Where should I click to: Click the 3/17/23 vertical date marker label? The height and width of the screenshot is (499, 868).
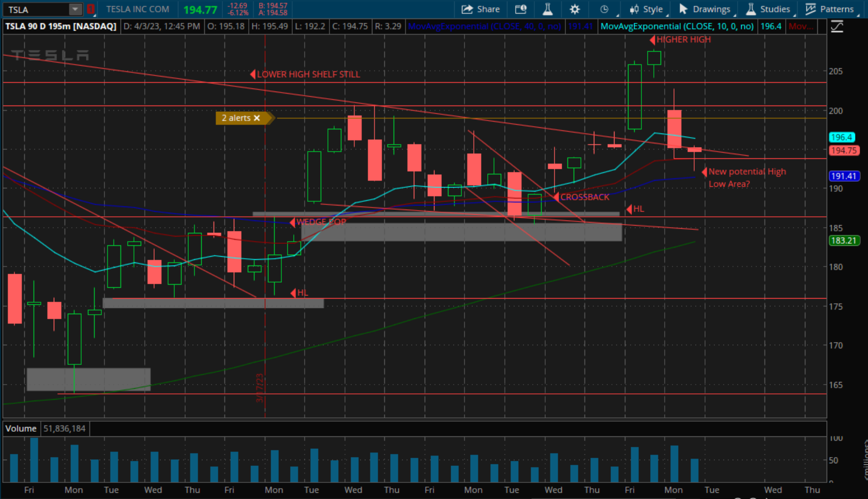click(x=260, y=388)
